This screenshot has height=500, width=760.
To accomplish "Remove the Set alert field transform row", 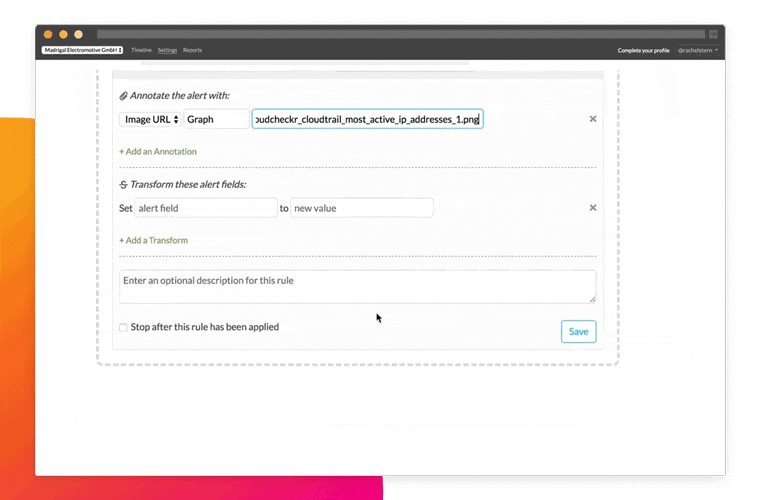I will point(593,207).
